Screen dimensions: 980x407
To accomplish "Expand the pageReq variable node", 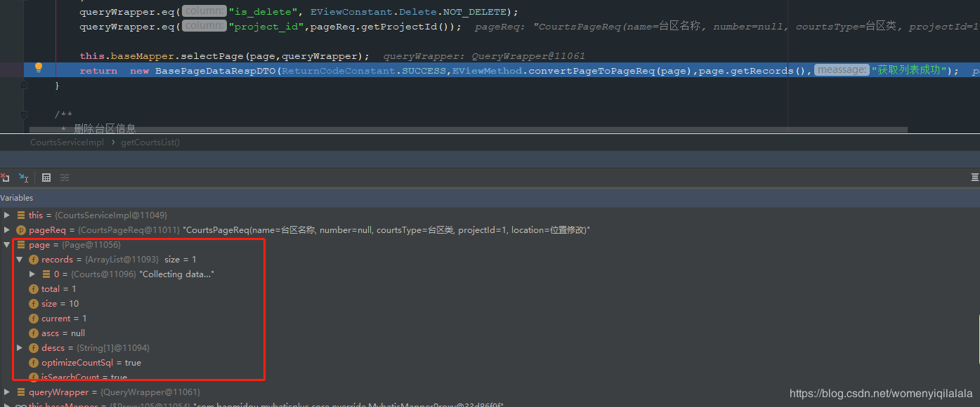I will click(x=7, y=230).
